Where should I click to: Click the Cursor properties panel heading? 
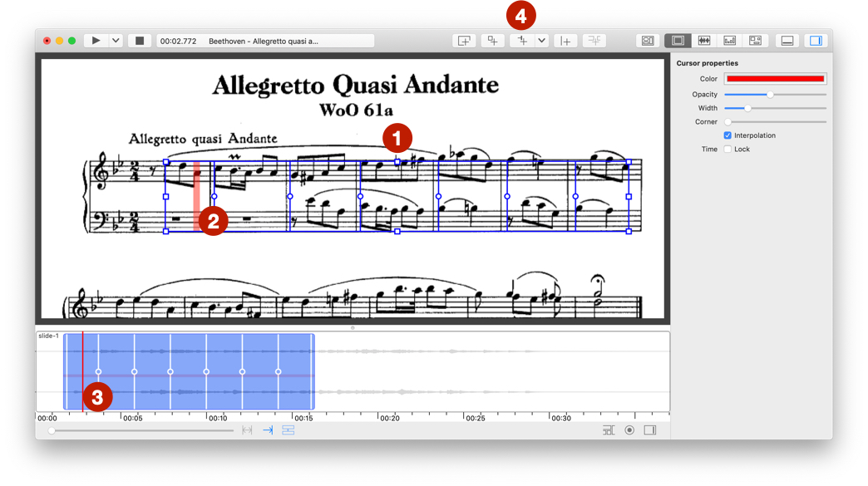(x=707, y=63)
